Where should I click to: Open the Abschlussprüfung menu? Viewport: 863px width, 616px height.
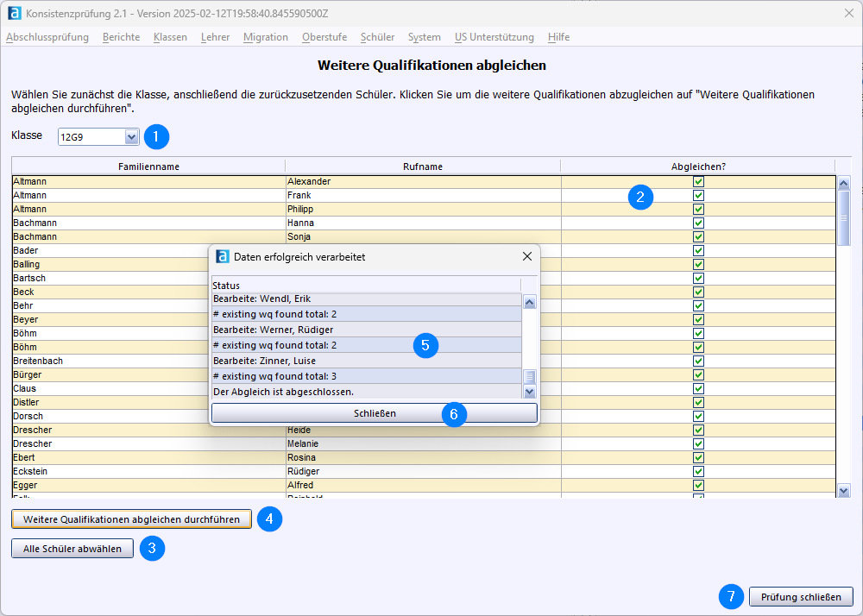(47, 37)
